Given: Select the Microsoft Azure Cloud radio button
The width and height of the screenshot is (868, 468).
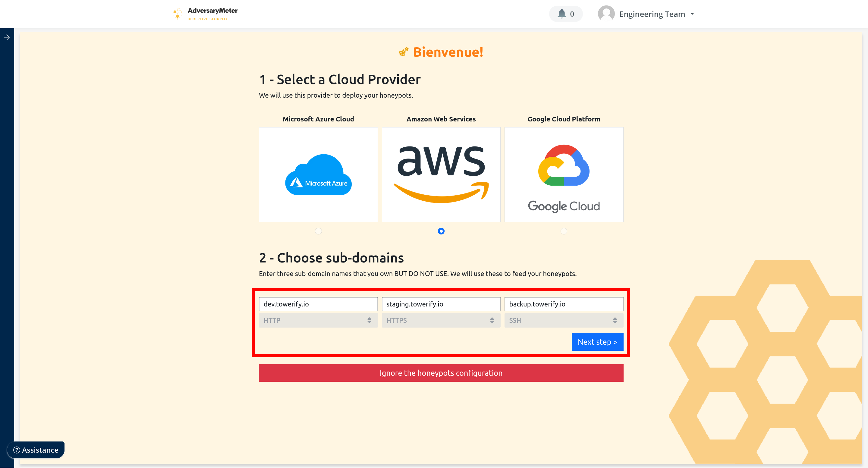Looking at the screenshot, I should click(318, 231).
